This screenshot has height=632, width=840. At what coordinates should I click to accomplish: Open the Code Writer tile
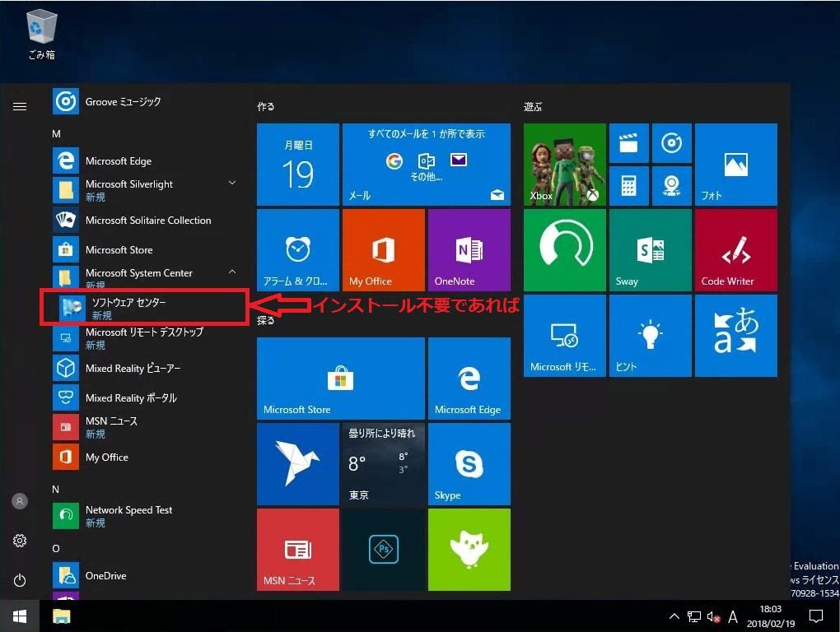coord(736,250)
